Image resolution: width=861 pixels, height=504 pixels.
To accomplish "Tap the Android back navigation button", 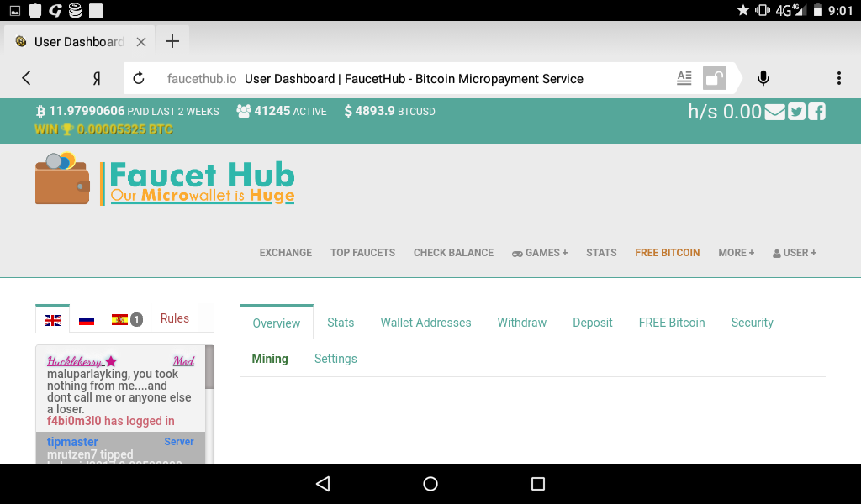I will pos(323,484).
